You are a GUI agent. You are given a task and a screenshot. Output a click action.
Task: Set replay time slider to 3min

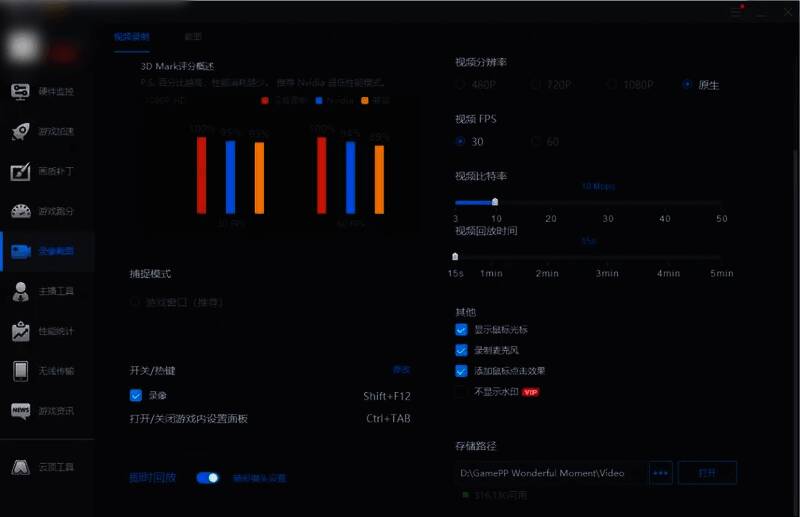pos(607,257)
